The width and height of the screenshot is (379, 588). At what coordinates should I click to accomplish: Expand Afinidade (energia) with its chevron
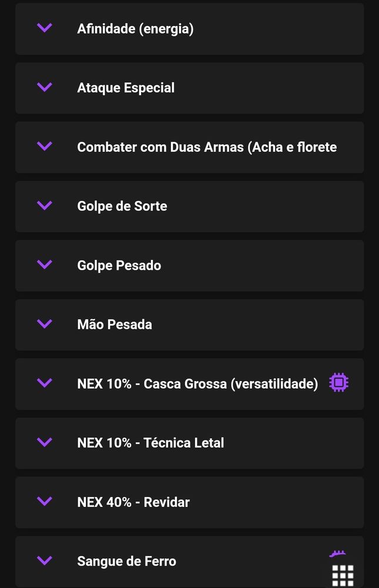tap(45, 28)
